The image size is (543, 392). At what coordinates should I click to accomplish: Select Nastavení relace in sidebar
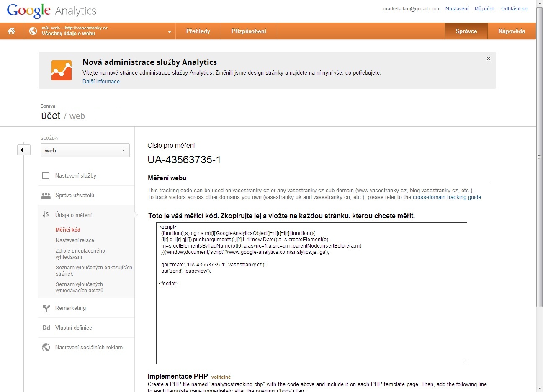point(75,240)
